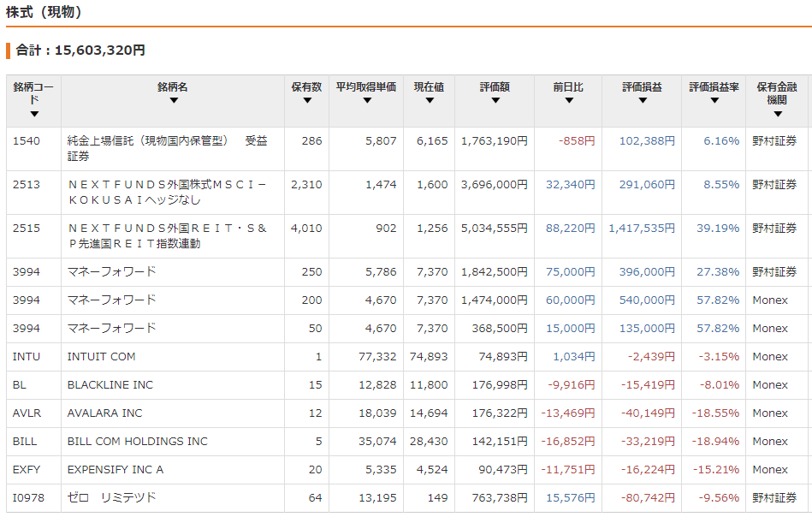The height and width of the screenshot is (517, 812).
Task: Sort by 保有数 column arrow
Action: click(x=307, y=100)
